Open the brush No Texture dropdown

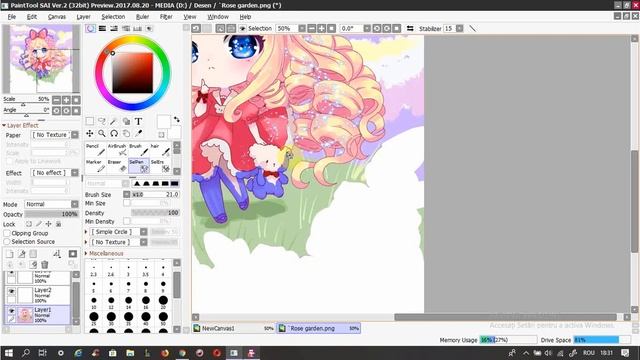coord(118,242)
